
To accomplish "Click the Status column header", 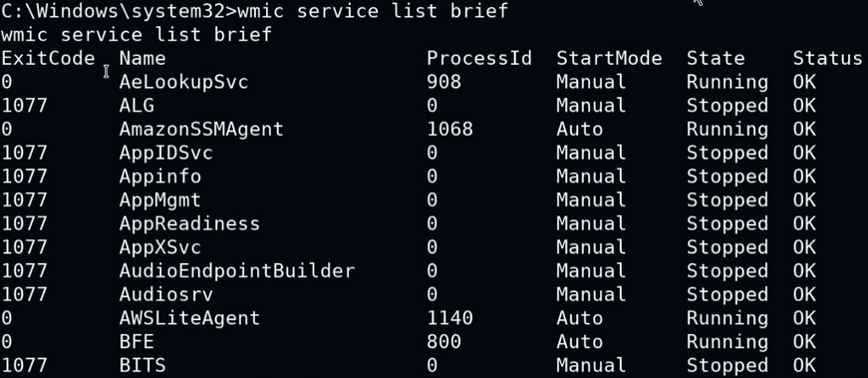I will [827, 58].
